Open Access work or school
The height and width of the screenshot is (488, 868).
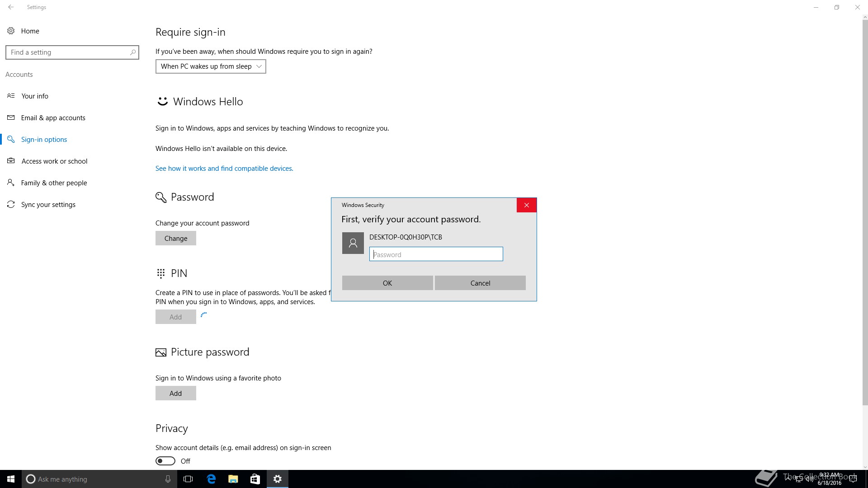tap(54, 161)
